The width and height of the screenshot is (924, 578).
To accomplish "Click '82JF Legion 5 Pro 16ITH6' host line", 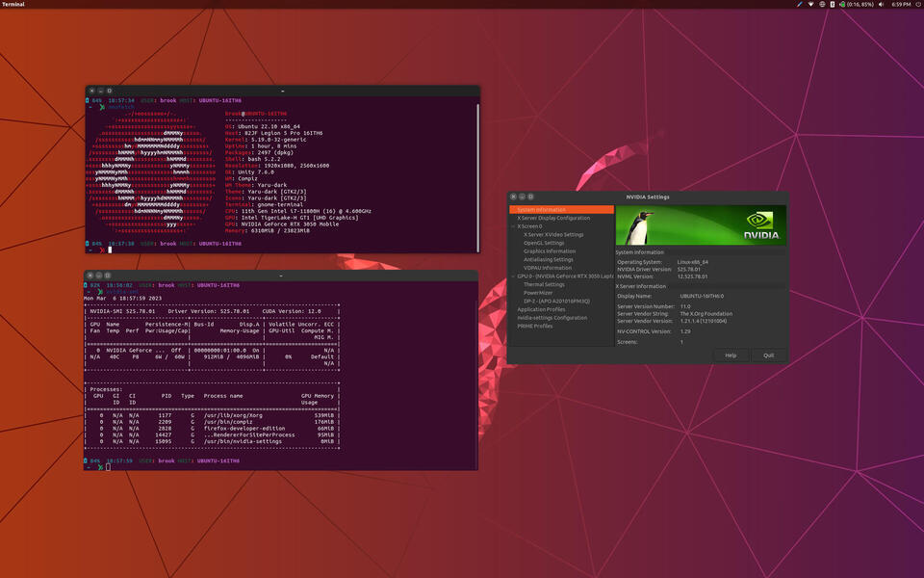I will [x=283, y=133].
